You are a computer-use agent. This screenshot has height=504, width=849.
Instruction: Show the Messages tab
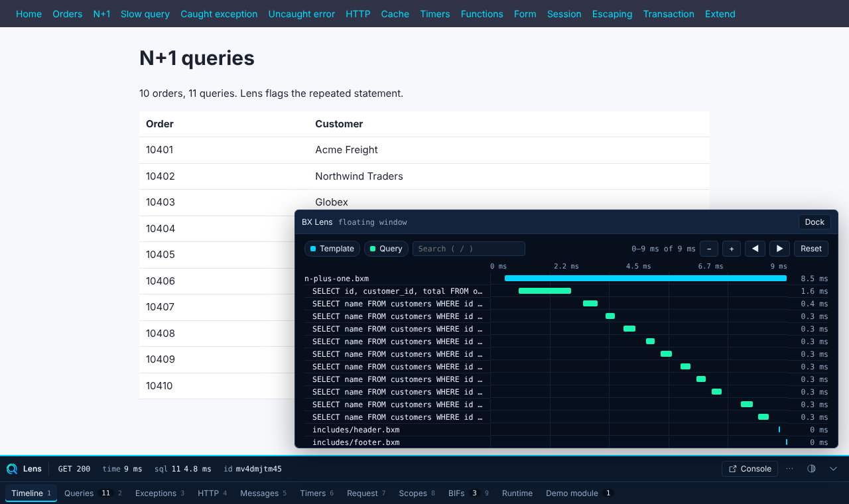(x=263, y=493)
